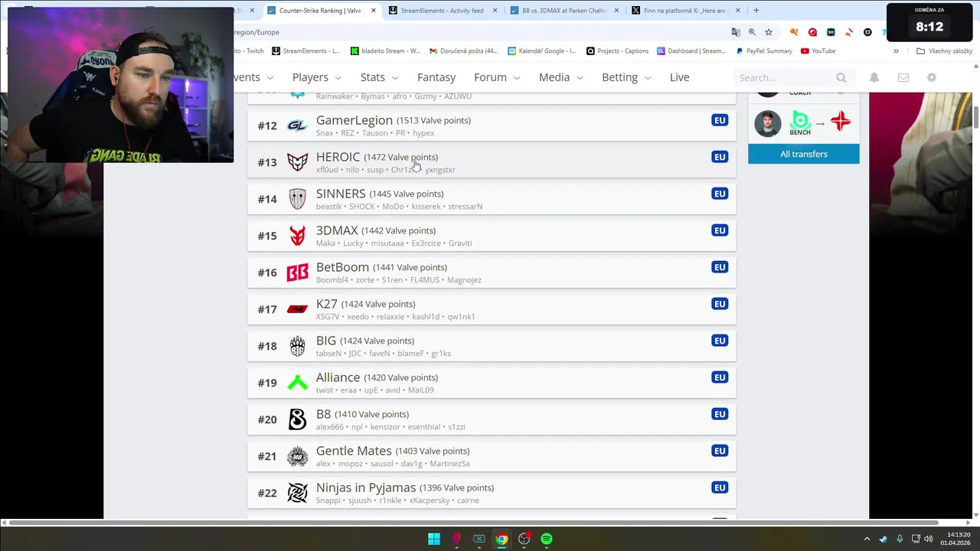This screenshot has width=980, height=551.
Task: Open the Windows Start menu
Action: 434,539
